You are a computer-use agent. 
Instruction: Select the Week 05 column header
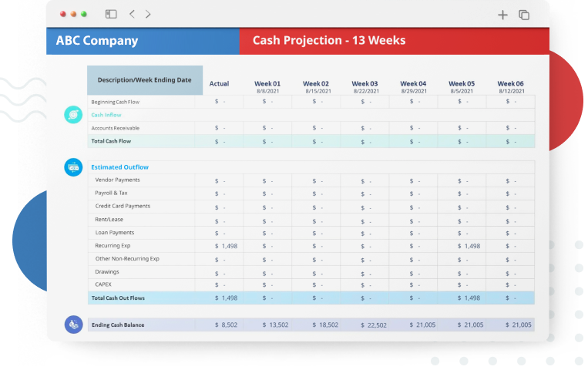pos(462,84)
